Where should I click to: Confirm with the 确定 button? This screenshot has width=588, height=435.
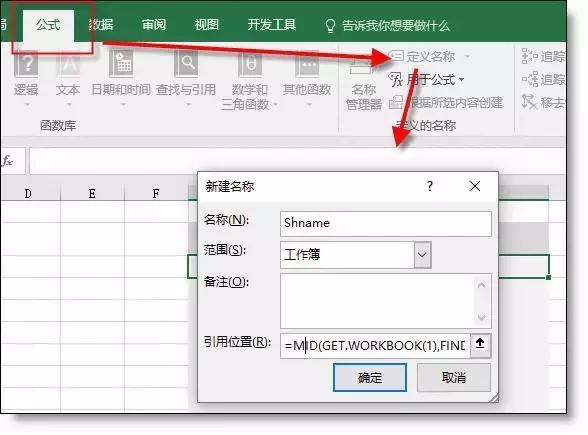370,377
